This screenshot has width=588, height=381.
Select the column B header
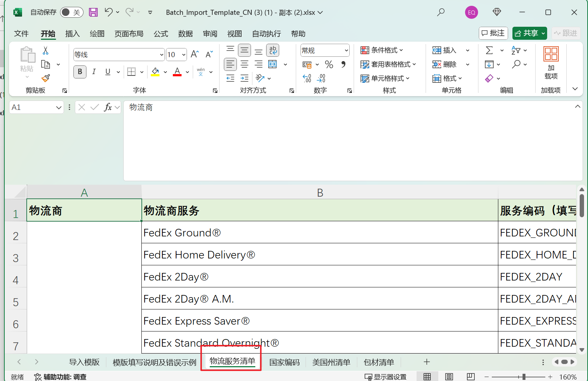click(320, 192)
